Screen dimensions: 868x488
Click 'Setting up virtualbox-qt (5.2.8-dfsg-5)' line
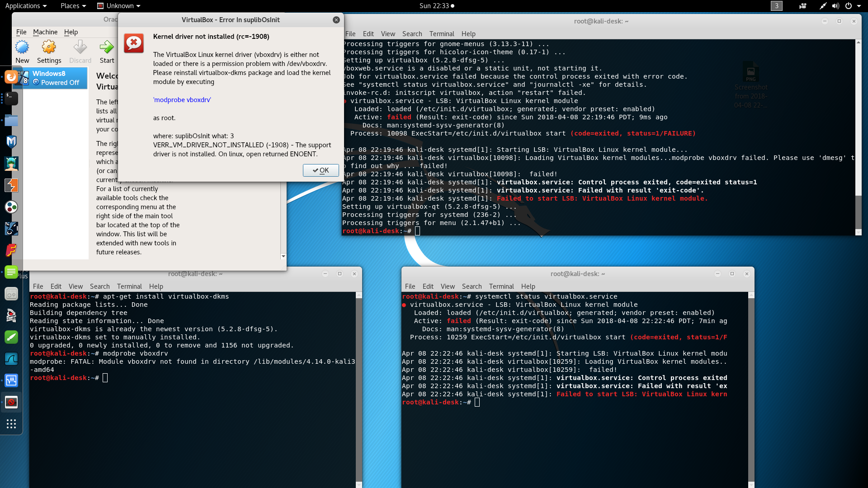pyautogui.click(x=429, y=207)
